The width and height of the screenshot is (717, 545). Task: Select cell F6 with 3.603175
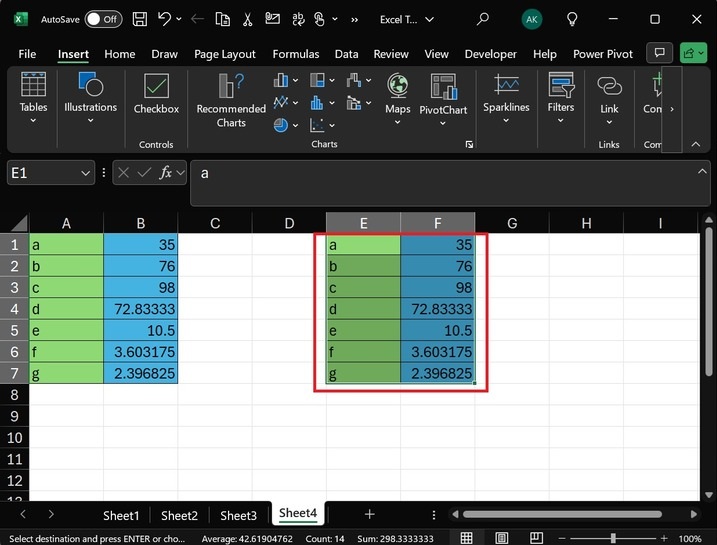(437, 352)
